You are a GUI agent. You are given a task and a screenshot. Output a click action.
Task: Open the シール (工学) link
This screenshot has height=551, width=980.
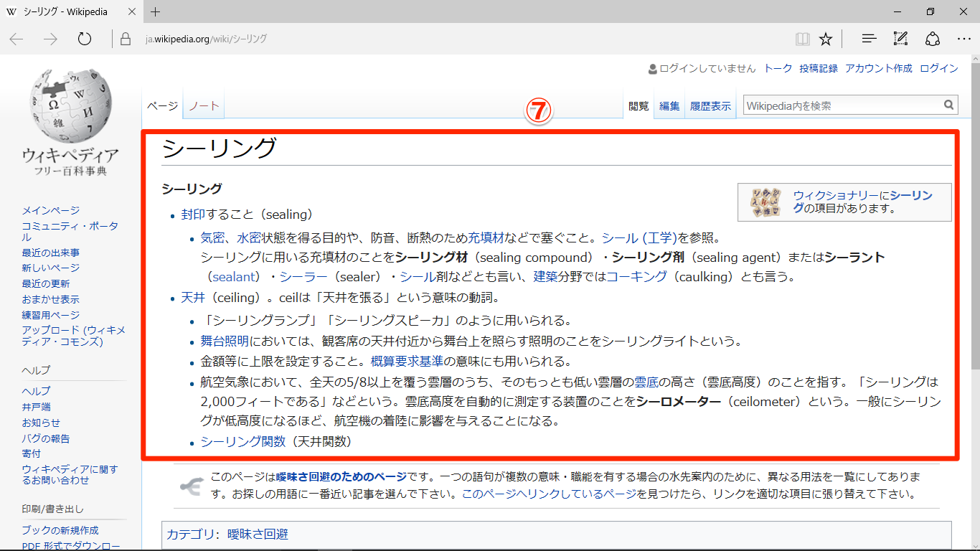[640, 237]
